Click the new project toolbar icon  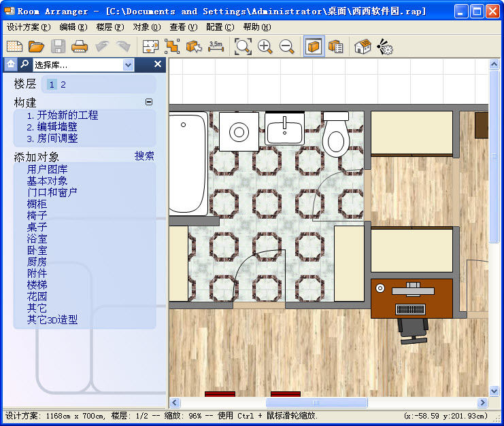pyautogui.click(x=14, y=46)
